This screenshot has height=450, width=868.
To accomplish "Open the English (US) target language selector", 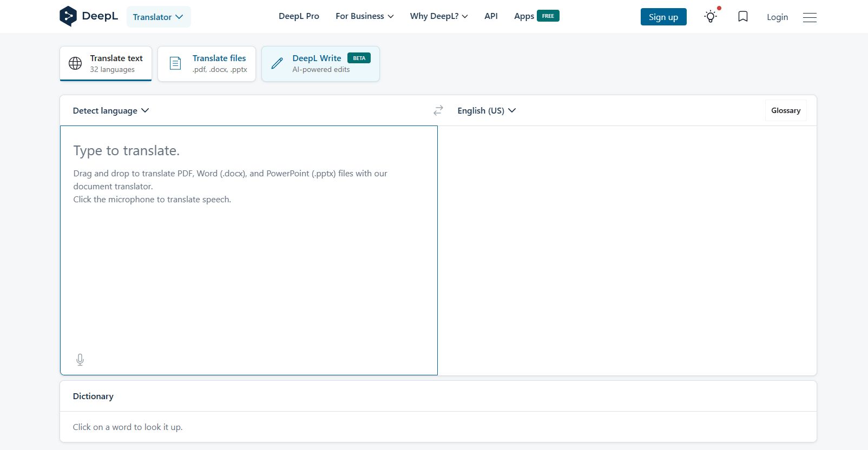I will click(486, 110).
